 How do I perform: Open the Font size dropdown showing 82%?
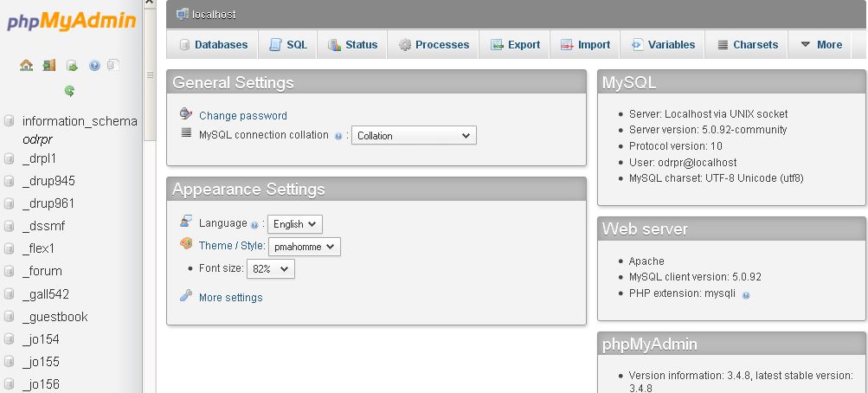coord(271,269)
